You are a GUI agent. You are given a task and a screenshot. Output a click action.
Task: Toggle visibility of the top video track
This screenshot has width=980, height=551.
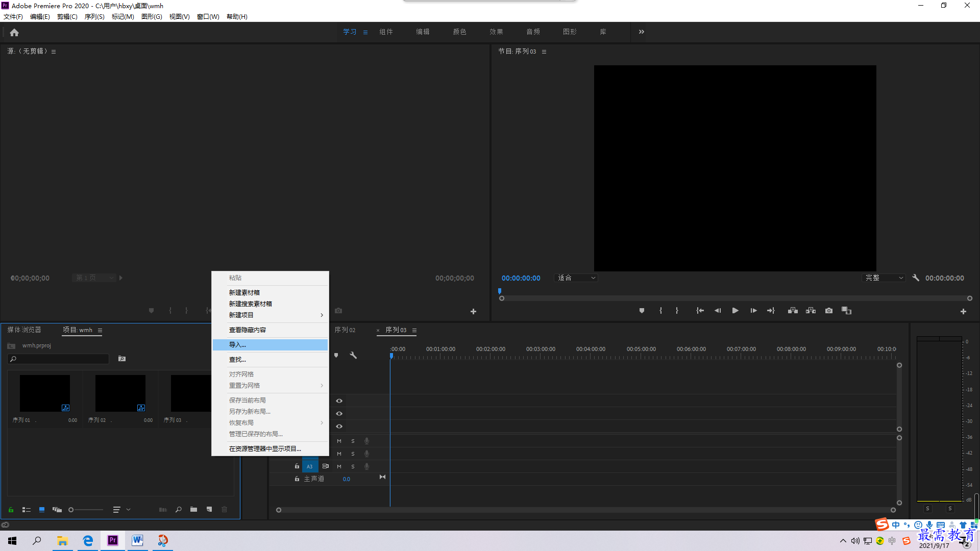tap(339, 401)
